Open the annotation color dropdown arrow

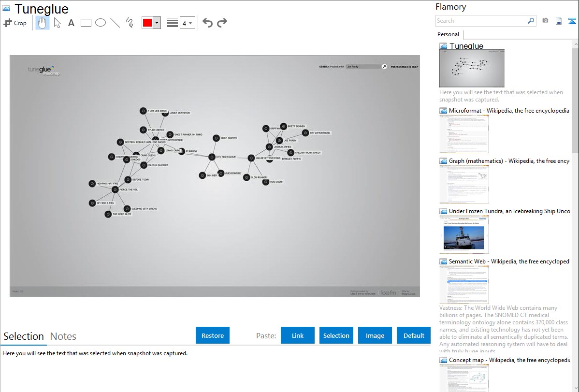(x=157, y=23)
